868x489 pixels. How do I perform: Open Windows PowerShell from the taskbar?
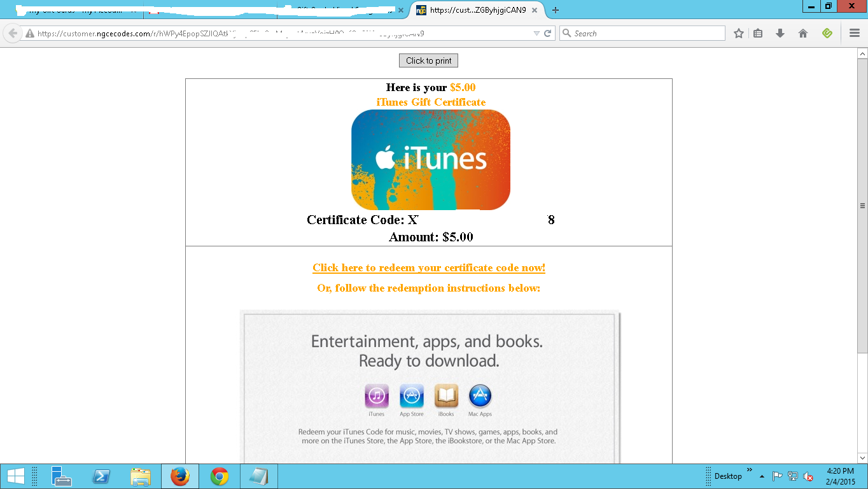click(101, 476)
